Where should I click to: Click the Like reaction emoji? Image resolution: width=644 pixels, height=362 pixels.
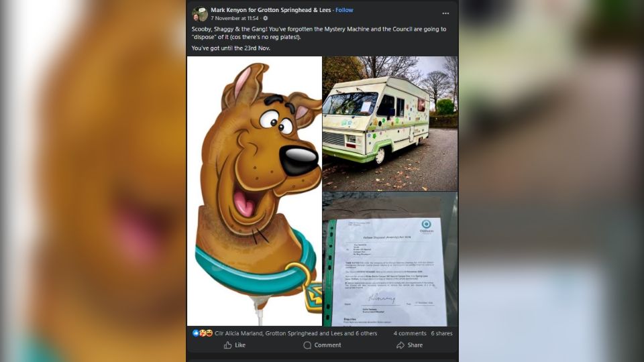[x=195, y=333]
